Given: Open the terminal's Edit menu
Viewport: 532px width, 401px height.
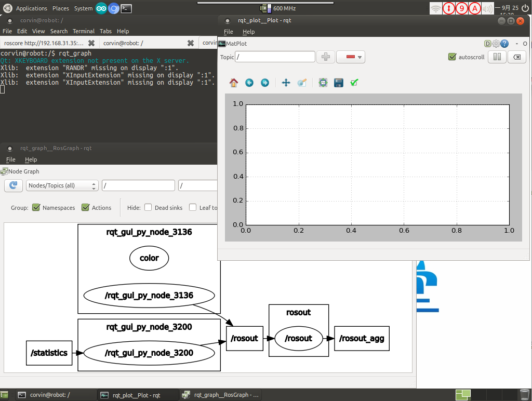Looking at the screenshot, I should [22, 31].
